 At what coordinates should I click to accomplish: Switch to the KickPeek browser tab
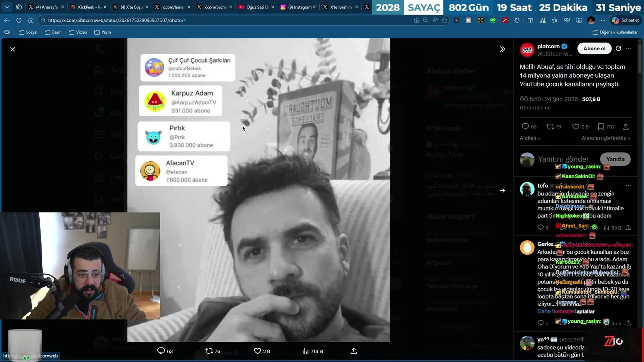tap(89, 7)
